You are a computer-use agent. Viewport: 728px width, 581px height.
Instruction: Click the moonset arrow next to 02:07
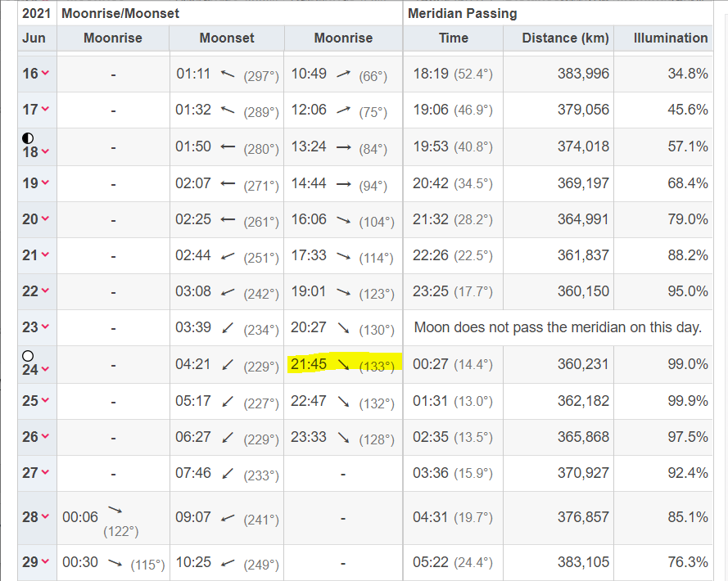pyautogui.click(x=228, y=184)
